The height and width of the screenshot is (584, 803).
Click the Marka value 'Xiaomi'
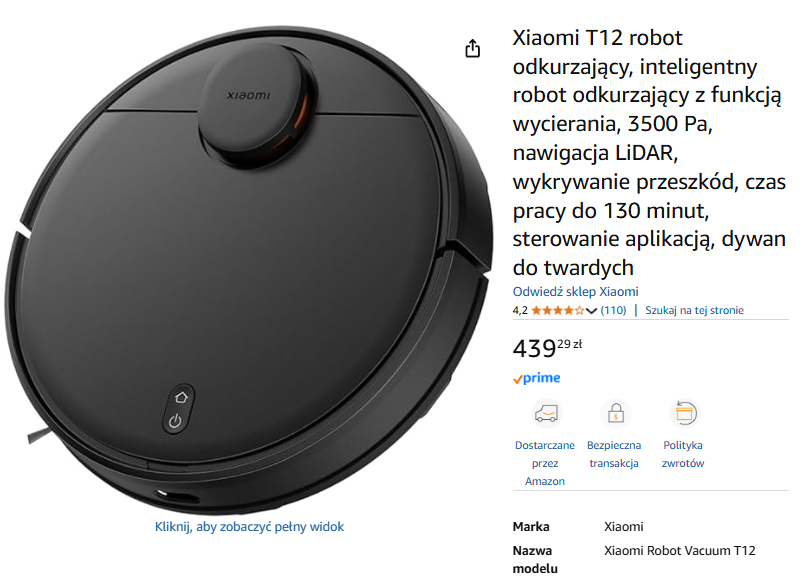coord(624,526)
